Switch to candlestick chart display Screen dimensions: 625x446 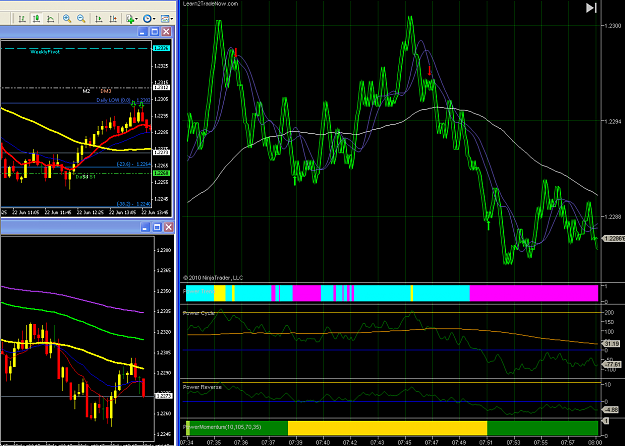(36, 18)
